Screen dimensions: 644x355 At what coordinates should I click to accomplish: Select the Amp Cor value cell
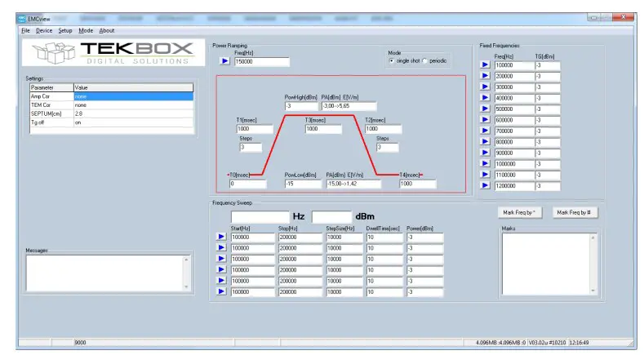tap(134, 96)
